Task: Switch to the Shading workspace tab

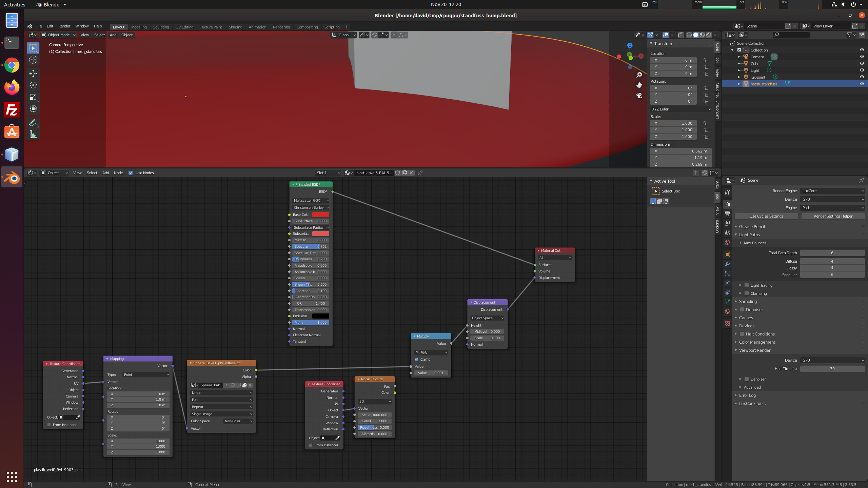Action: tap(235, 27)
